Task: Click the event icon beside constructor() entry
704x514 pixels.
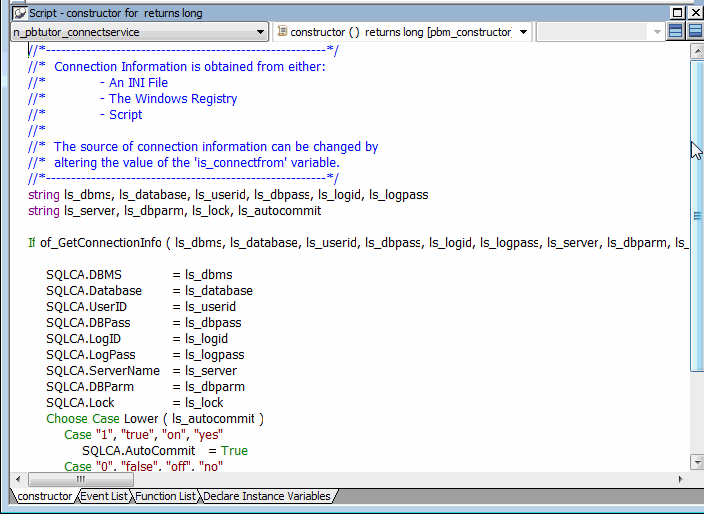Action: tap(281, 32)
